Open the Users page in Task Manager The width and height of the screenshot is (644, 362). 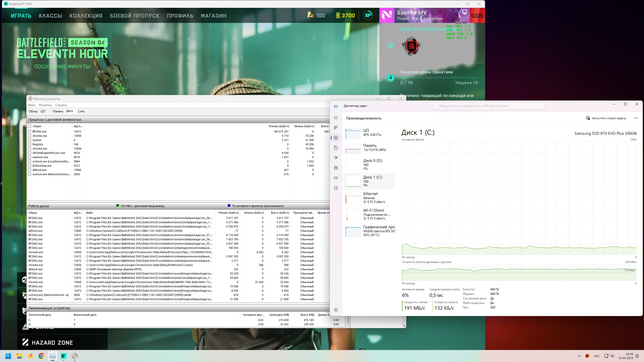tap(336, 168)
